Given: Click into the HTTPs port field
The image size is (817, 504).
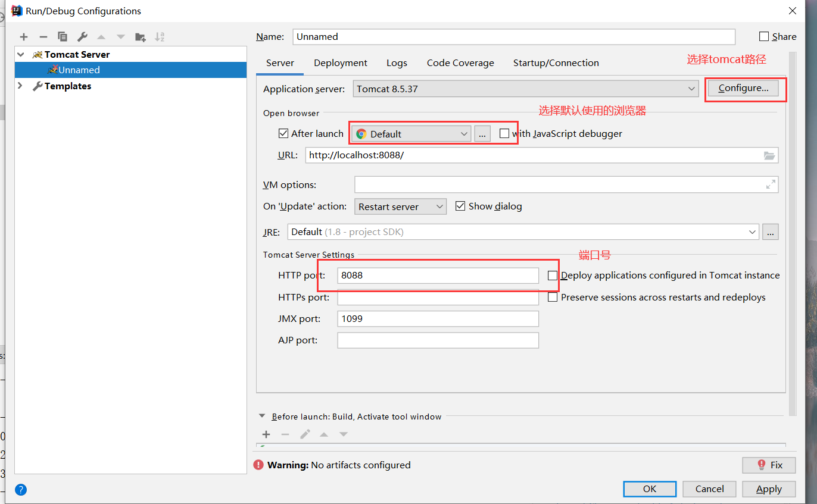Looking at the screenshot, I should point(438,297).
